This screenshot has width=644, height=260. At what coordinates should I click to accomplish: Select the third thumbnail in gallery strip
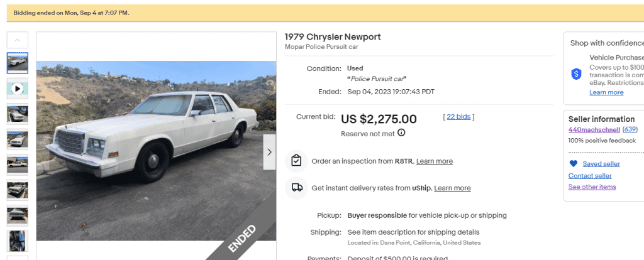(17, 114)
